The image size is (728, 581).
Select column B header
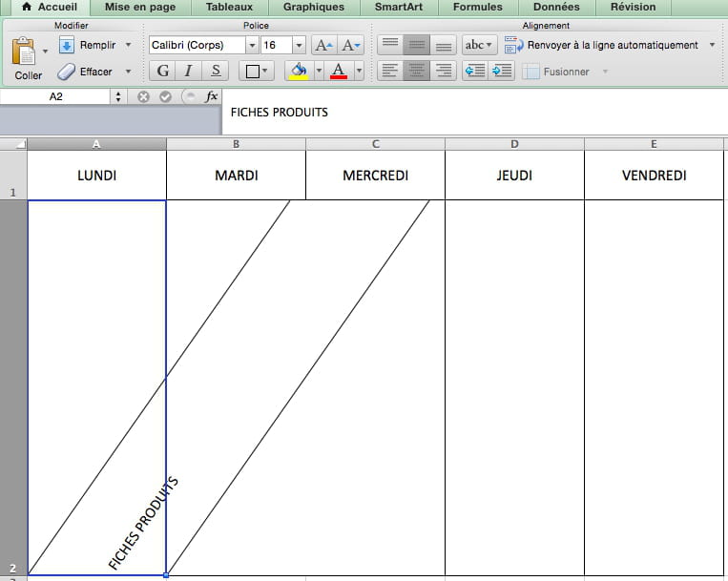pyautogui.click(x=236, y=144)
